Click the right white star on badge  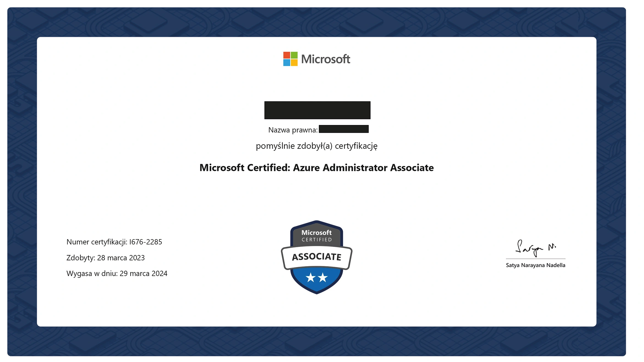(x=323, y=277)
